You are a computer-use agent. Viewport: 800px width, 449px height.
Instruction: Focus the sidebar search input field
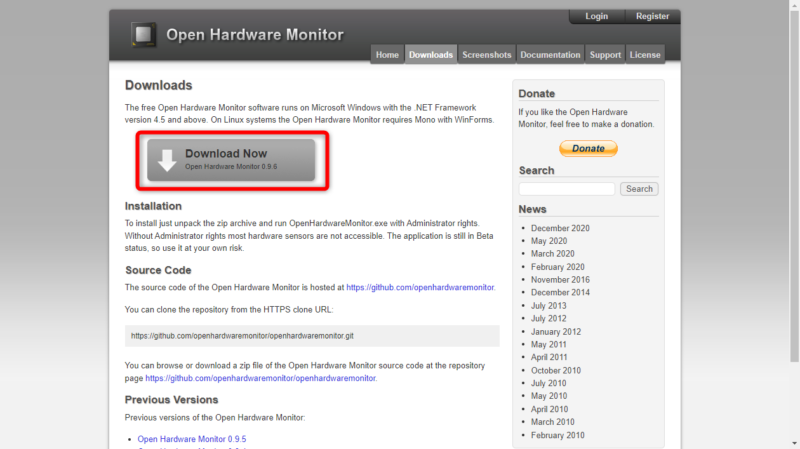[567, 189]
